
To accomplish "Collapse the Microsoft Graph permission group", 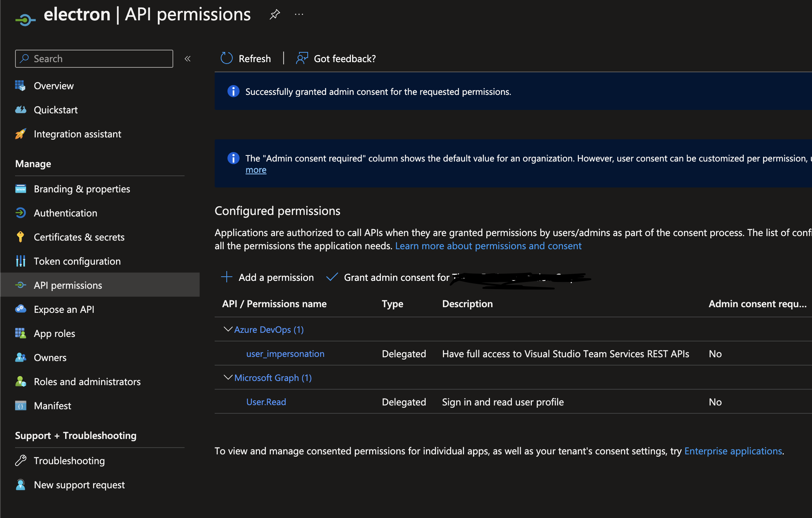I will click(228, 378).
